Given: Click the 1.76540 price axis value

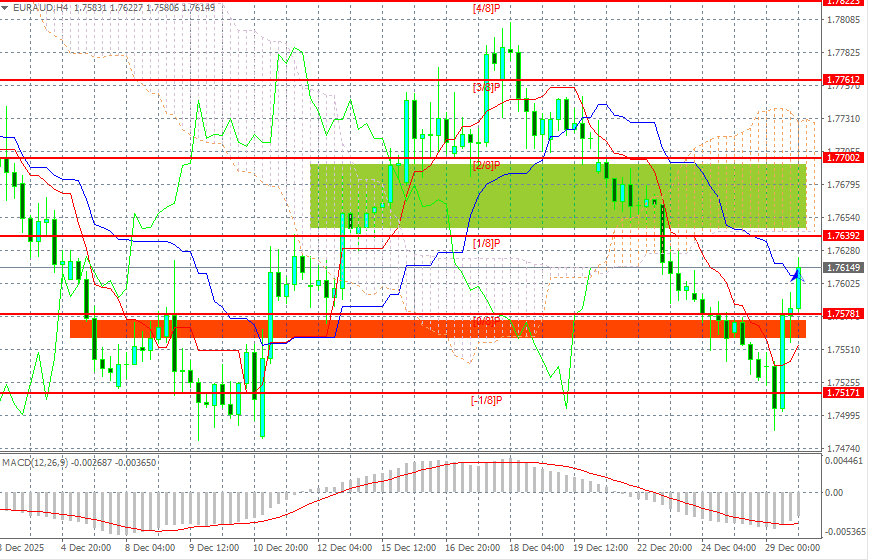Looking at the screenshot, I should [x=844, y=217].
